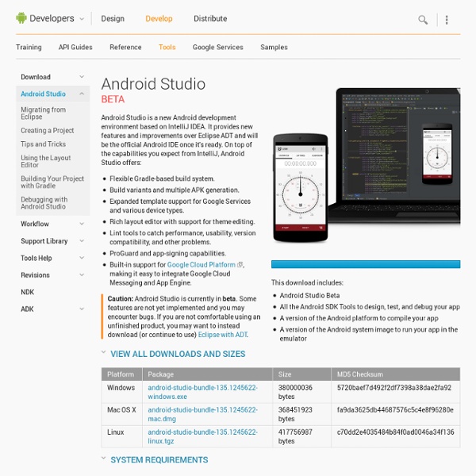Screen dimensions: 476x476
Task: Click the Developers site title text
Action: click(x=52, y=18)
